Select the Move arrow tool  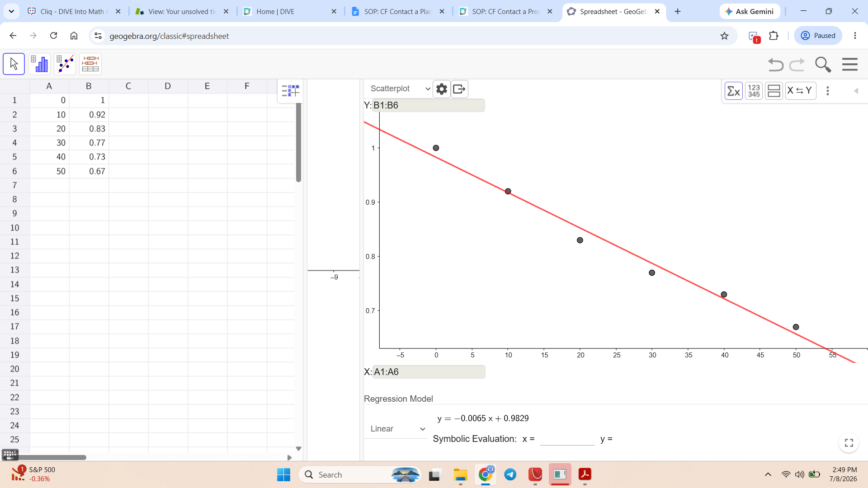coord(14,64)
